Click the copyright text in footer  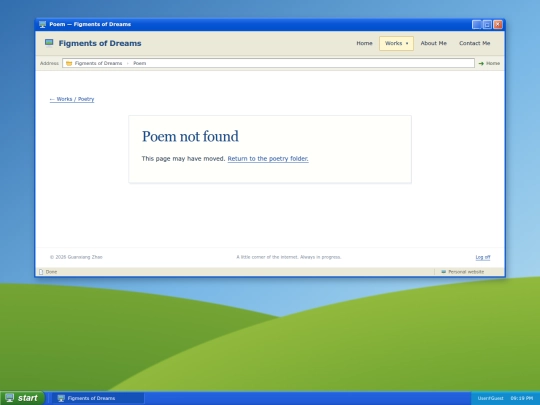[x=76, y=257]
